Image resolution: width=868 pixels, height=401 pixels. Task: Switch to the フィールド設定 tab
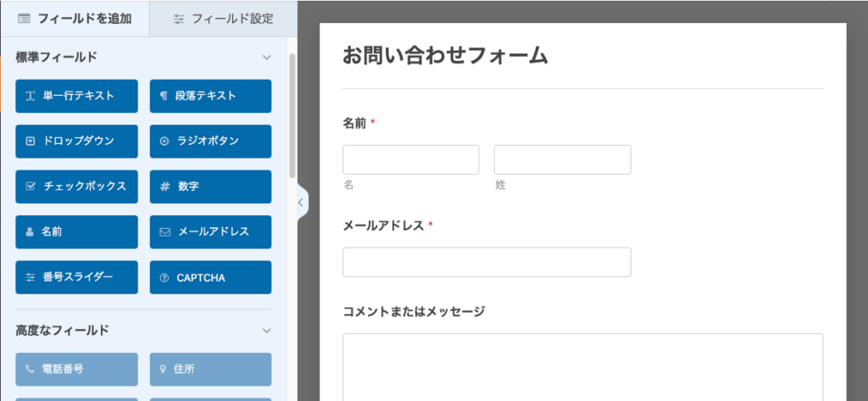point(223,18)
